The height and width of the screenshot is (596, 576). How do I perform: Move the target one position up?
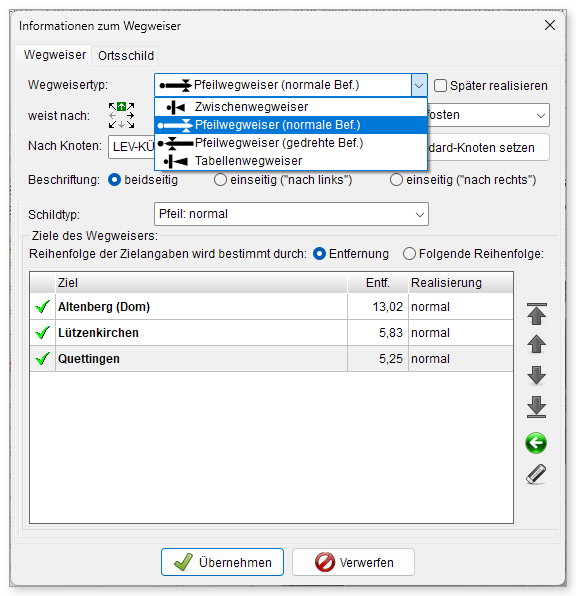point(536,344)
